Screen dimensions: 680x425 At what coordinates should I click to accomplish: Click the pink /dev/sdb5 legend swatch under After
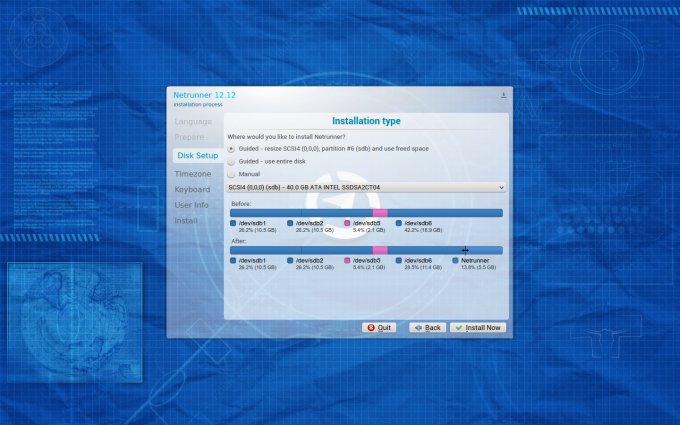coord(347,261)
